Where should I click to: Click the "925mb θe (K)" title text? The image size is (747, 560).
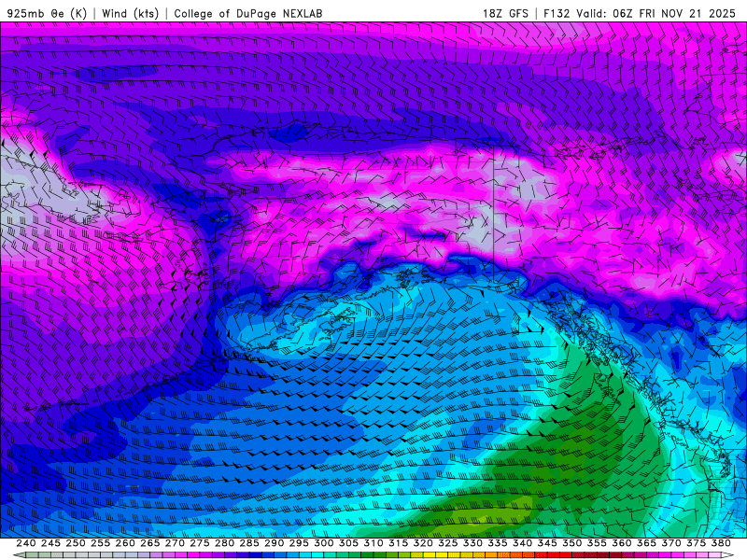[x=47, y=13]
